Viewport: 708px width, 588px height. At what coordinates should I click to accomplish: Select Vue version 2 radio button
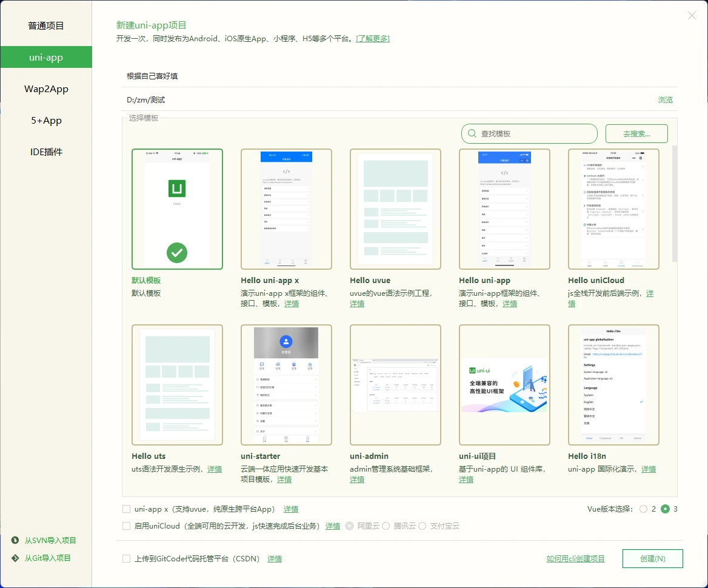point(644,510)
